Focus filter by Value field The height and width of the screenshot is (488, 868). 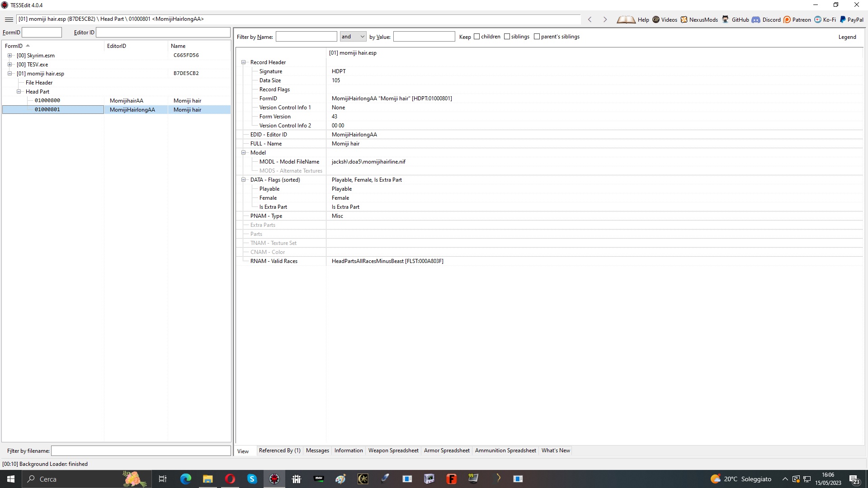(424, 37)
